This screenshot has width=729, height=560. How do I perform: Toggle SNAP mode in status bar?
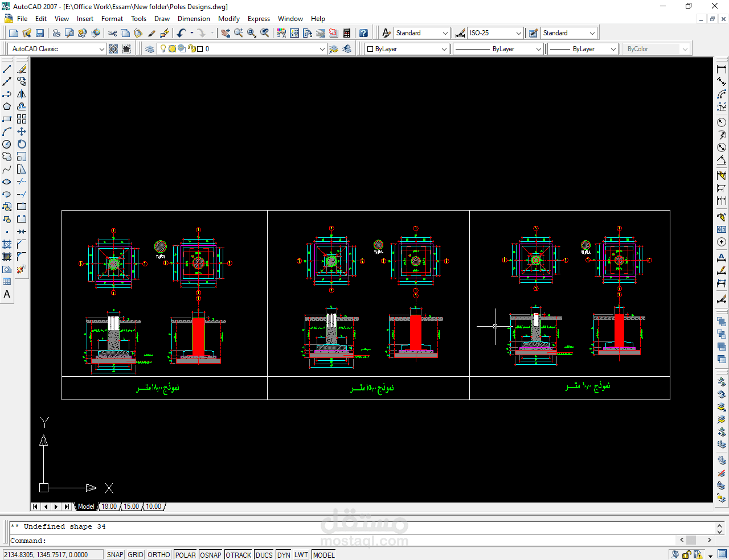[x=115, y=555]
